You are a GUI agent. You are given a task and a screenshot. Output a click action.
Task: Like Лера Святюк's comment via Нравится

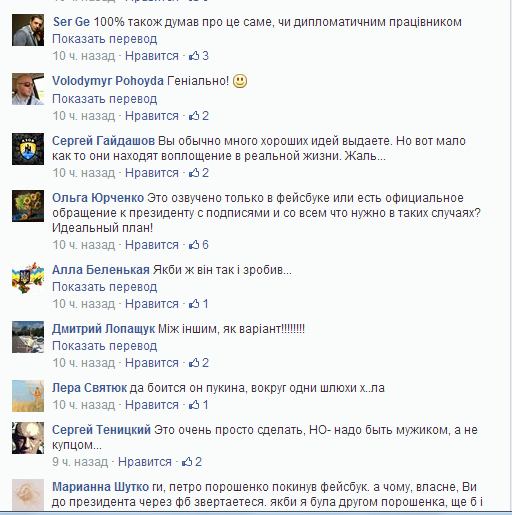[x=152, y=405]
